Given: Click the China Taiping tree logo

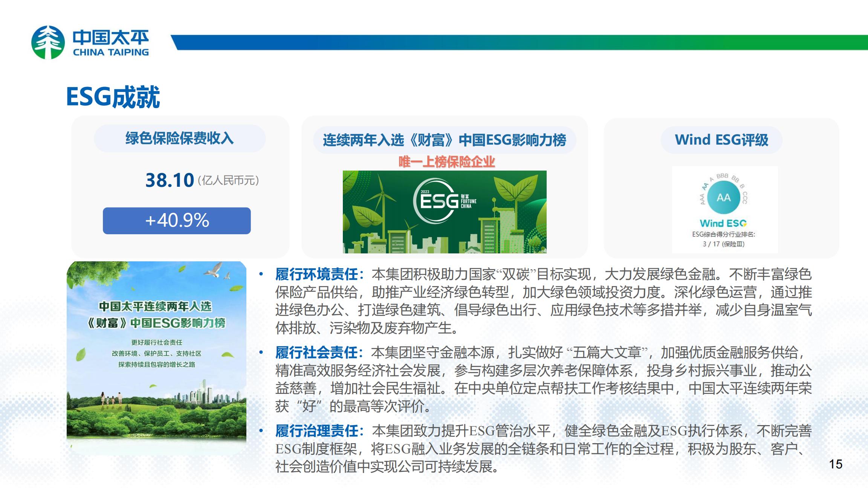Looking at the screenshot, I should tap(48, 42).
